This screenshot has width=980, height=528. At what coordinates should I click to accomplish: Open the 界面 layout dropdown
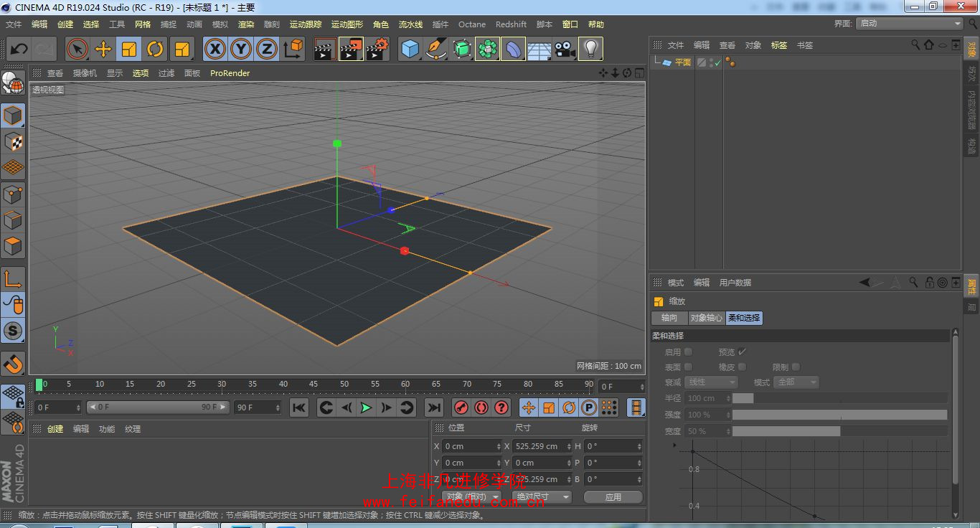(909, 23)
